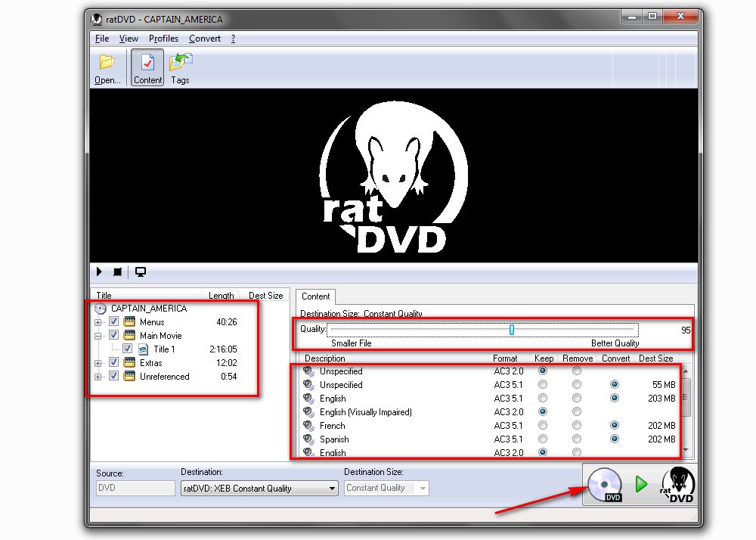Open the Destination profile dropdown
The image size is (756, 540).
tap(259, 489)
